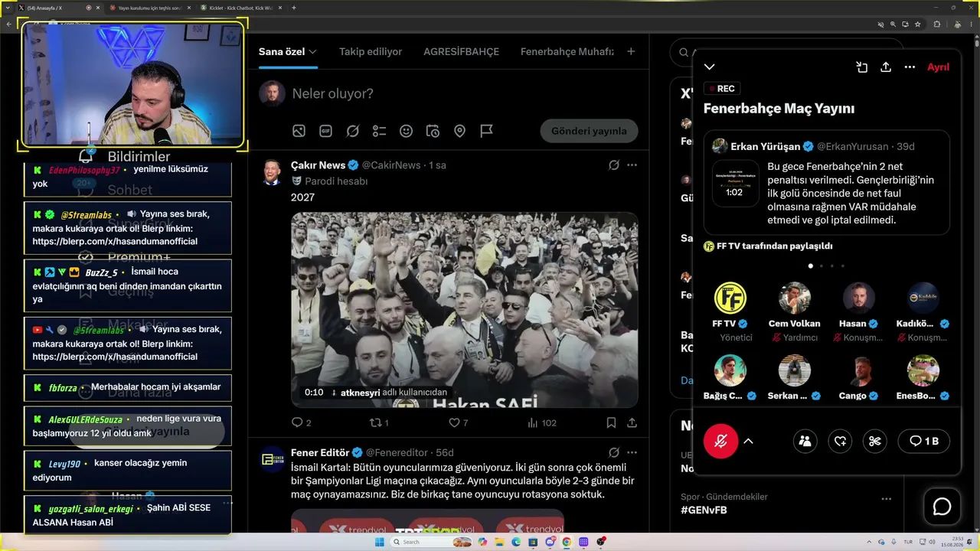This screenshot has height=551, width=980.
Task: Leave the space with Ayrıl
Action: 938,67
